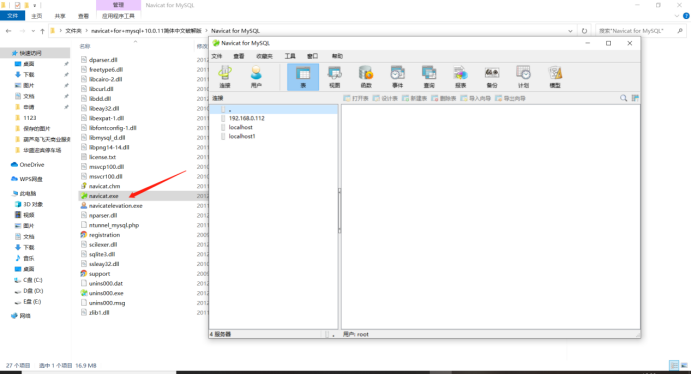
Task: Click the view mode icon beside Navicat search
Action: click(x=635, y=98)
